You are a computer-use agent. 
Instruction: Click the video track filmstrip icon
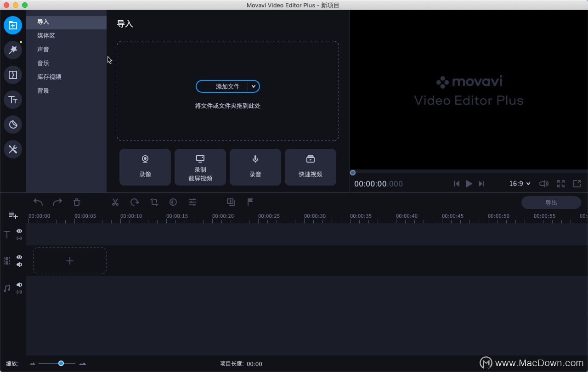(7, 261)
